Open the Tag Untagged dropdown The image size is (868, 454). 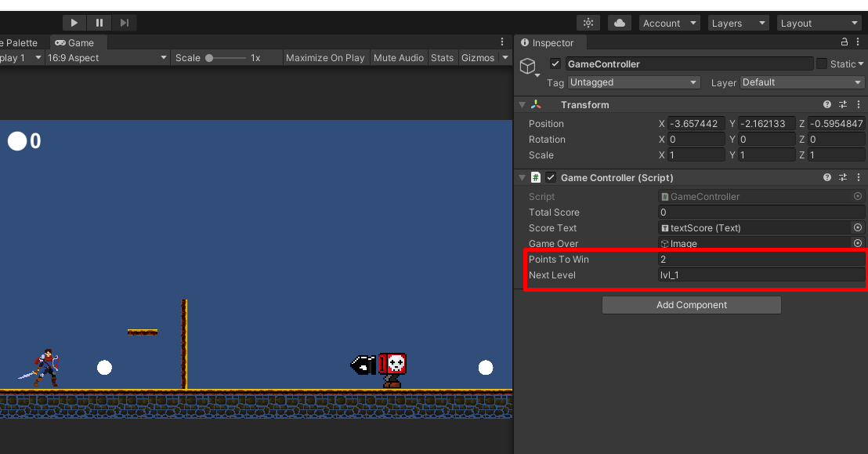point(634,82)
